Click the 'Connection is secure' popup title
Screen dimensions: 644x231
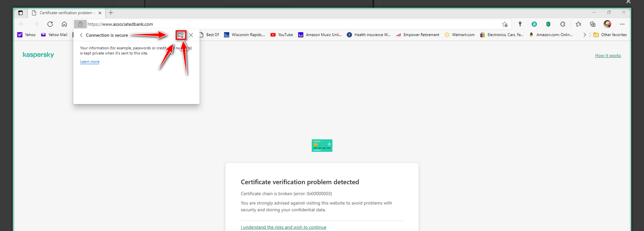[x=107, y=35]
